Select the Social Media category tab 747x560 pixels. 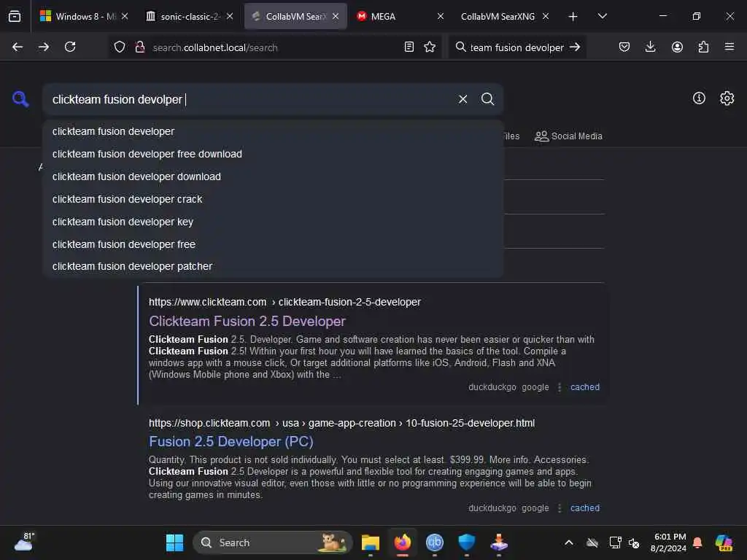[568, 136]
